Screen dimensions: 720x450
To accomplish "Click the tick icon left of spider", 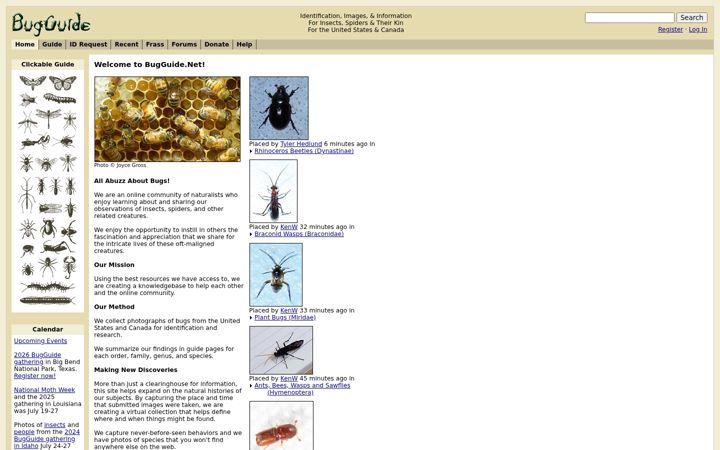I will pos(28,270).
